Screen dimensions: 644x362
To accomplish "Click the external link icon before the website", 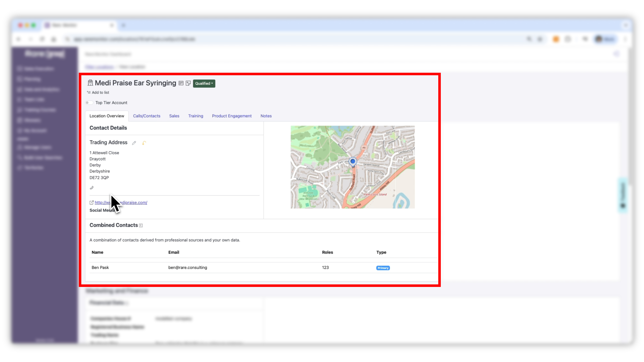I will point(92,203).
